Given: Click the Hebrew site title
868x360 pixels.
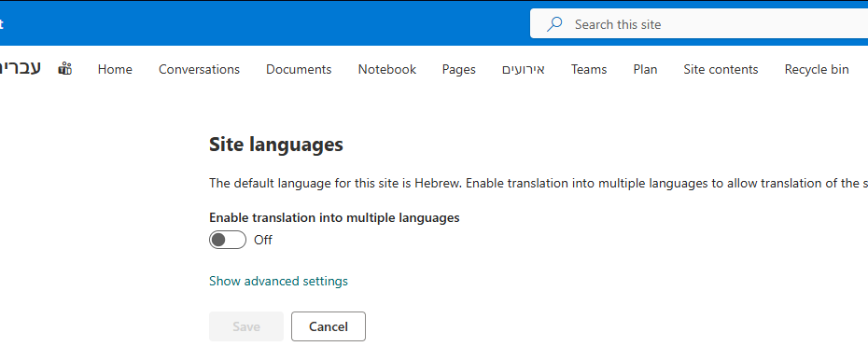Looking at the screenshot, I should (x=20, y=69).
